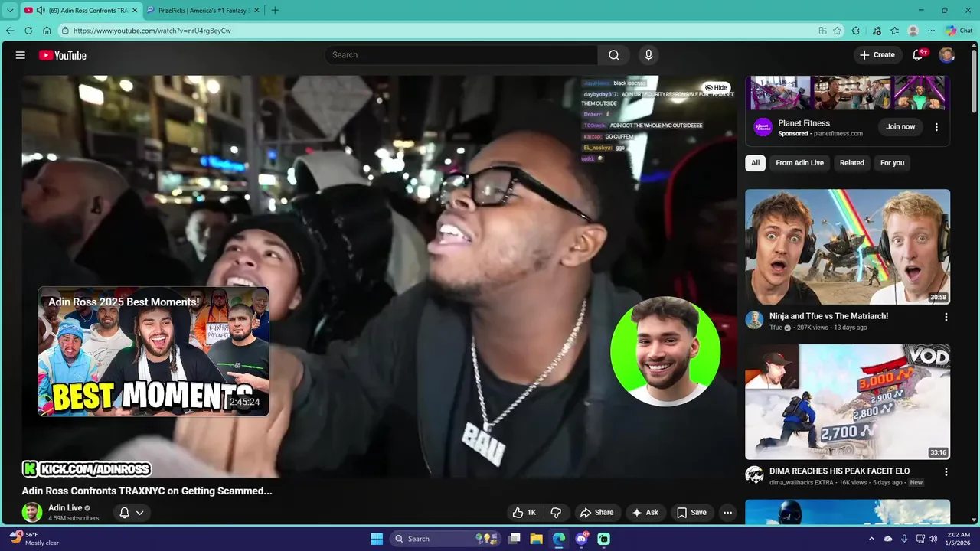
Task: Open options for DIMA FACEIT ELO video
Action: (x=946, y=472)
